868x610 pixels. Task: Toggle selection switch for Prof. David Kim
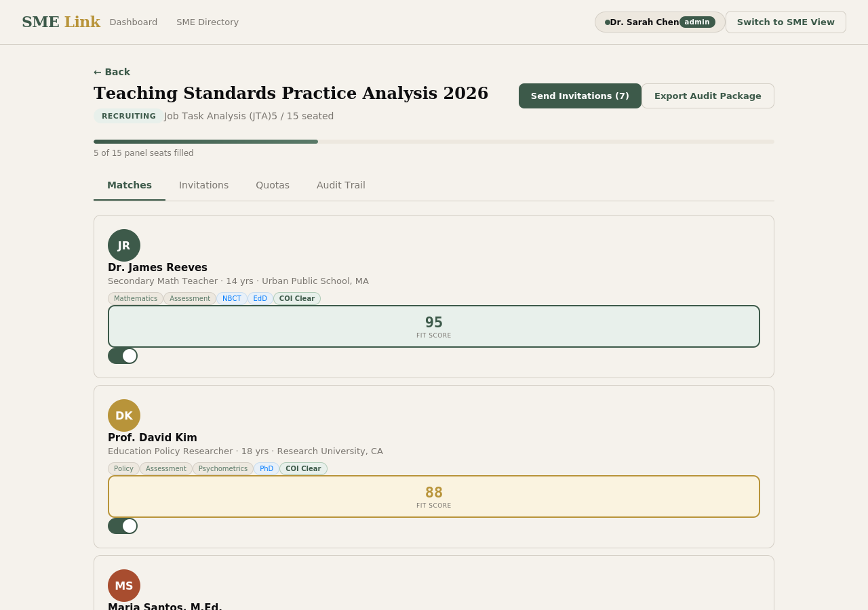tap(123, 525)
